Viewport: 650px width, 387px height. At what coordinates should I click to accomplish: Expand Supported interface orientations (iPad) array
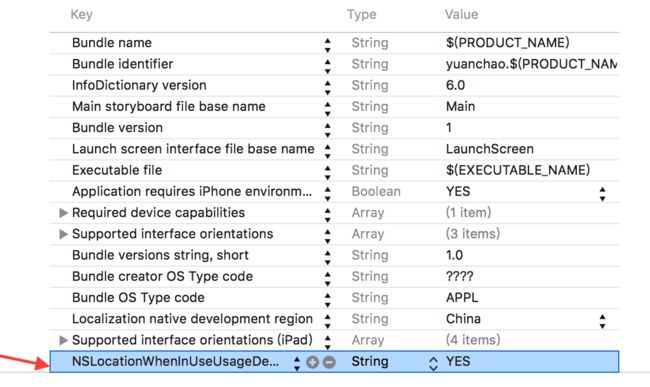pyautogui.click(x=63, y=340)
